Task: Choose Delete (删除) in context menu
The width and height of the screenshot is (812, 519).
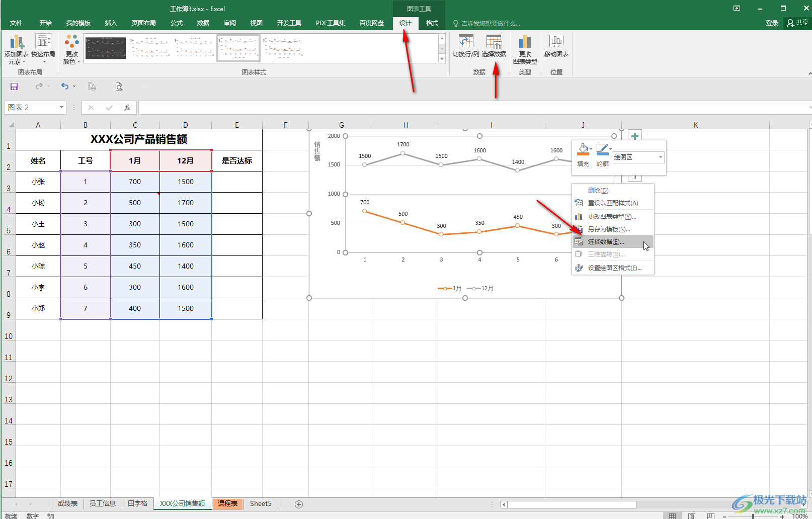Action: coord(613,191)
